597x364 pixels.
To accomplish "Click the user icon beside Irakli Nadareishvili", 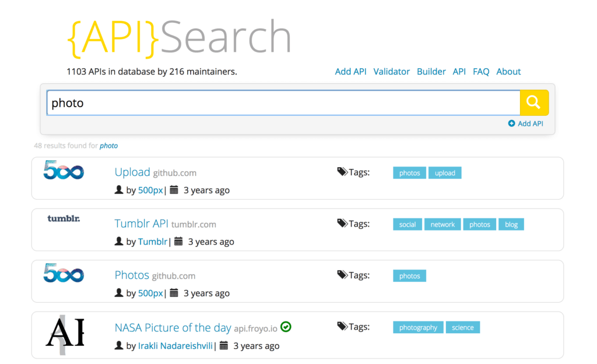I will click(118, 345).
